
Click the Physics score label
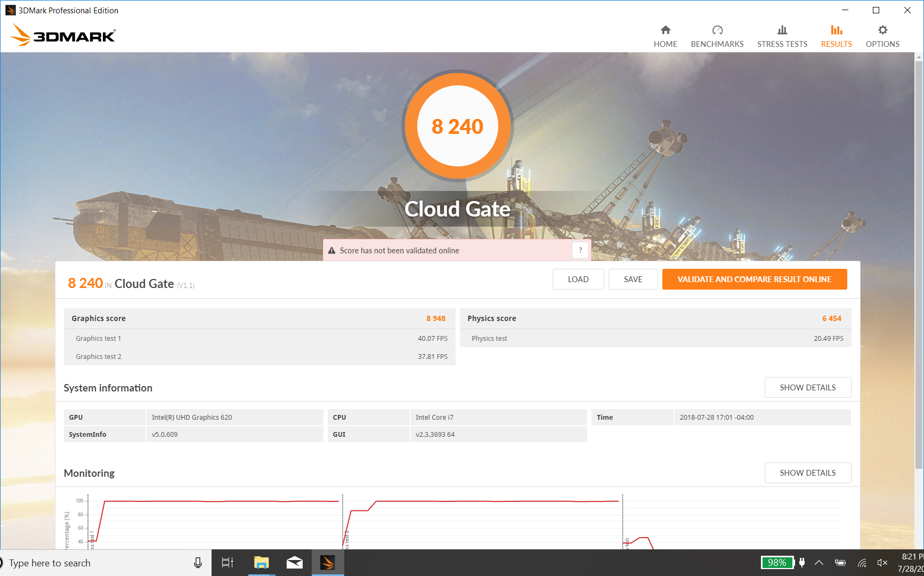click(x=492, y=318)
